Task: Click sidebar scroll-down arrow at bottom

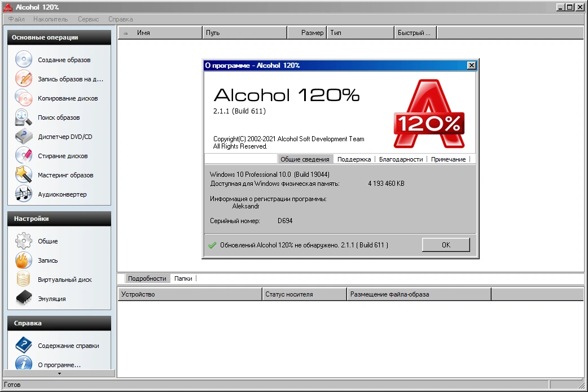Action: point(59,373)
